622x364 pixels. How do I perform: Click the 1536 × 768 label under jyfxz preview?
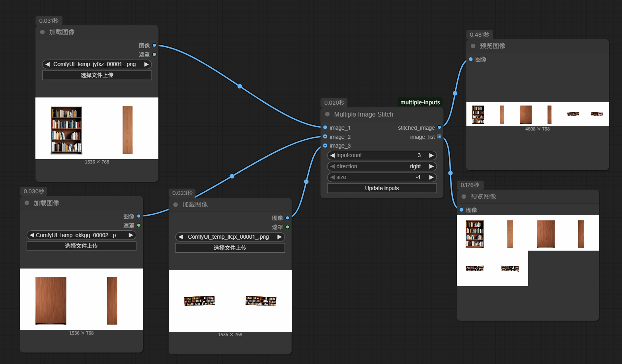click(x=97, y=162)
